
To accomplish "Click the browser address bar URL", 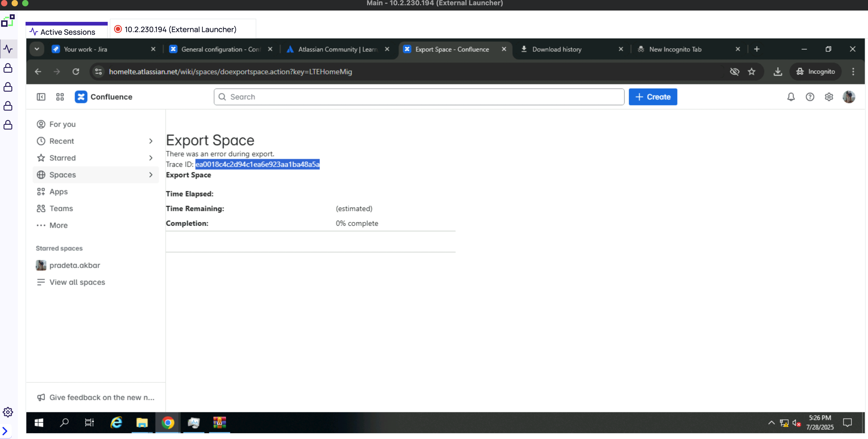I will click(x=230, y=71).
